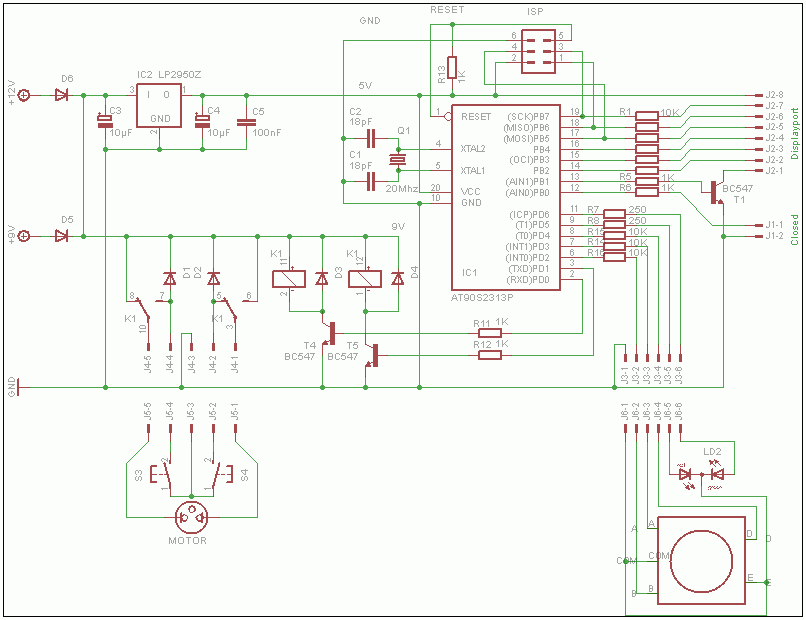
Task: Click the (MOSI)PB5 pin label
Action: [526, 138]
